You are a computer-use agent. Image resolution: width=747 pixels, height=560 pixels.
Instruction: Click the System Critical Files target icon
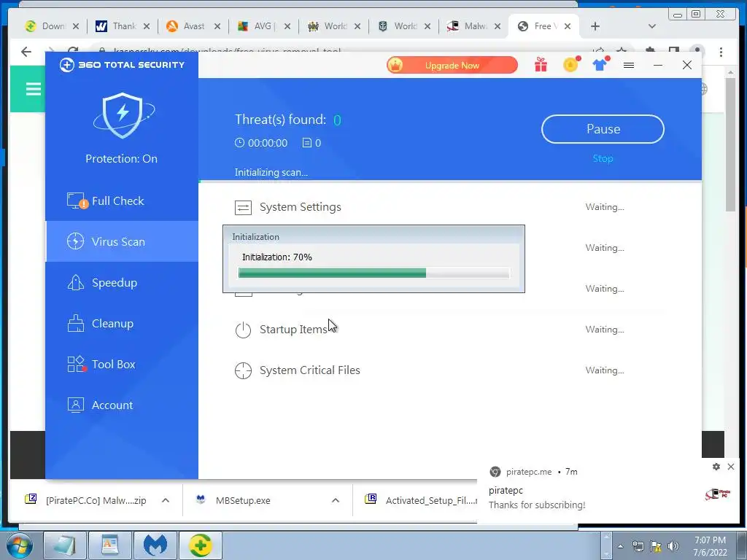pyautogui.click(x=243, y=370)
